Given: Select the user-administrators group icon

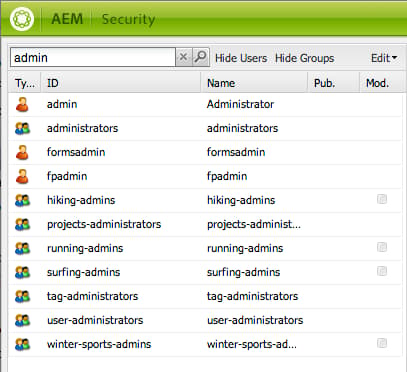Looking at the screenshot, I should coord(22,320).
